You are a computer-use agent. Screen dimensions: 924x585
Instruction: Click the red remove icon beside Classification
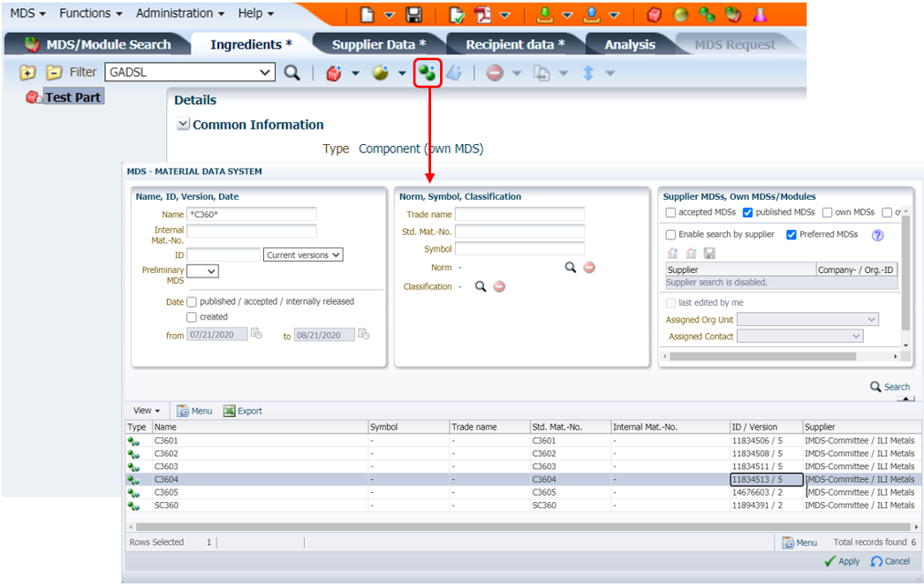(x=499, y=286)
